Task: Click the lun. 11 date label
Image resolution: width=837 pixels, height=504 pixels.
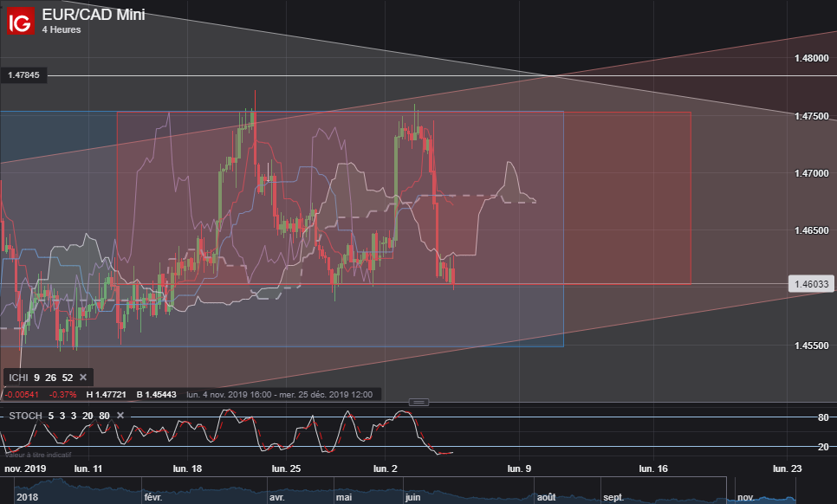Action: click(88, 468)
